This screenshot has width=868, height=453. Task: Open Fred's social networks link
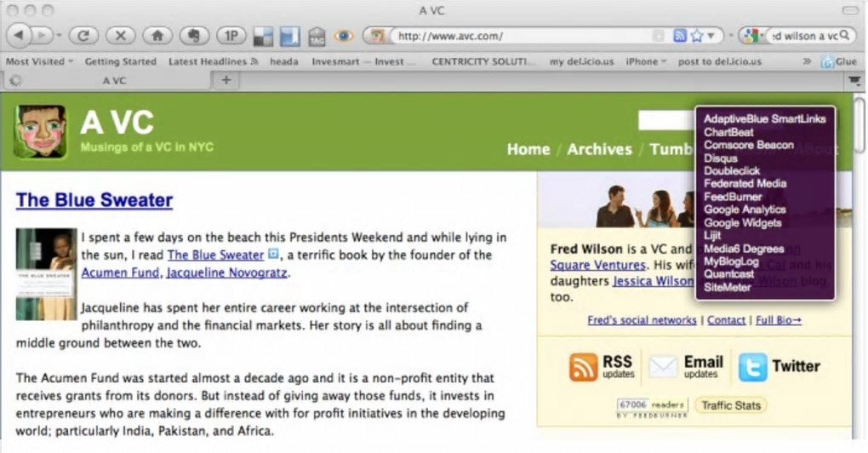(642, 320)
